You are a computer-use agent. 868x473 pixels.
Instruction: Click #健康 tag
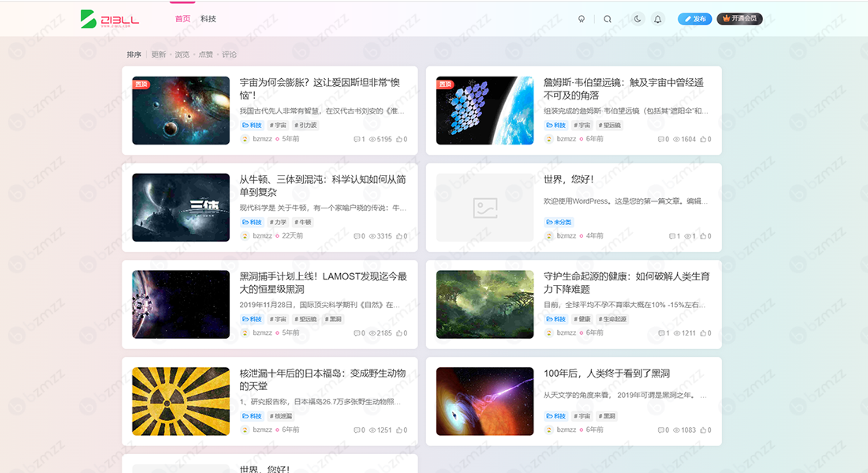click(x=582, y=319)
